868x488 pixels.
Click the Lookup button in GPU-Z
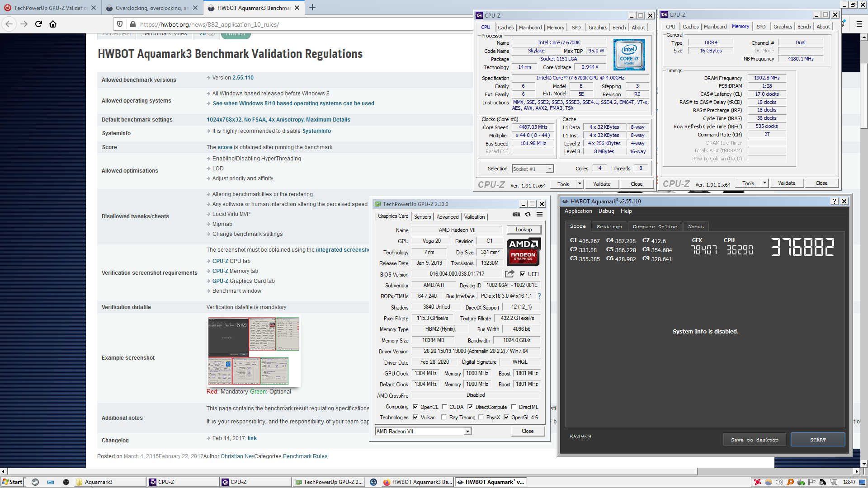pyautogui.click(x=524, y=230)
